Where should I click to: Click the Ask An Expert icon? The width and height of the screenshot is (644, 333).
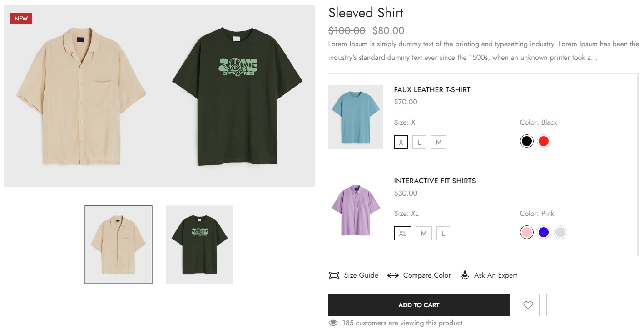(465, 275)
